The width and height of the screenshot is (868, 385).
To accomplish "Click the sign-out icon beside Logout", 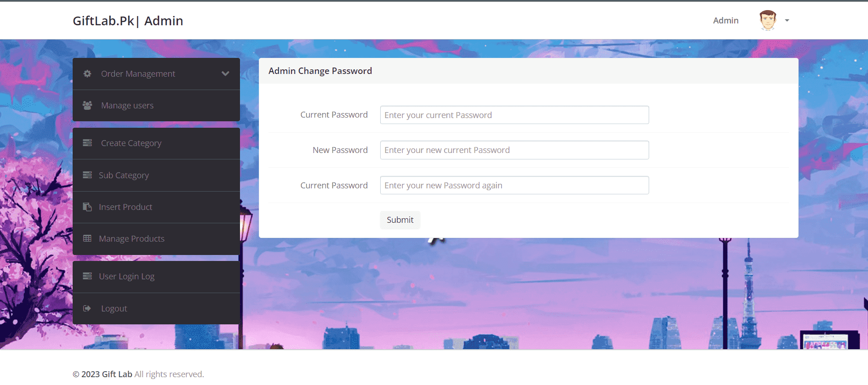I will [87, 308].
